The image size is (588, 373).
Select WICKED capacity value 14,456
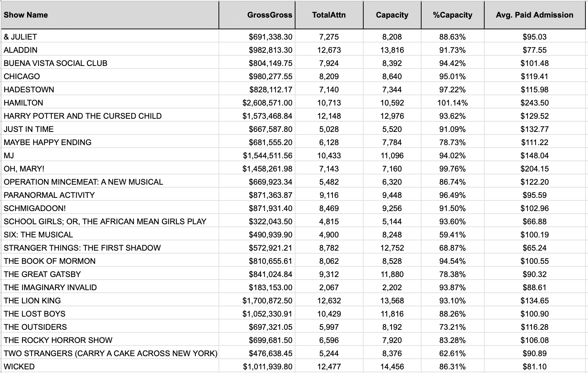point(392,367)
